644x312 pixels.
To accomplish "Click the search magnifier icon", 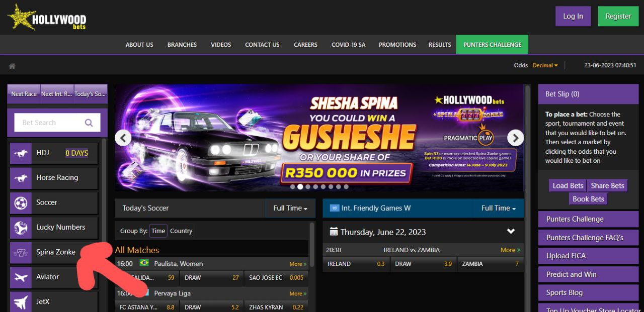I will [89, 123].
